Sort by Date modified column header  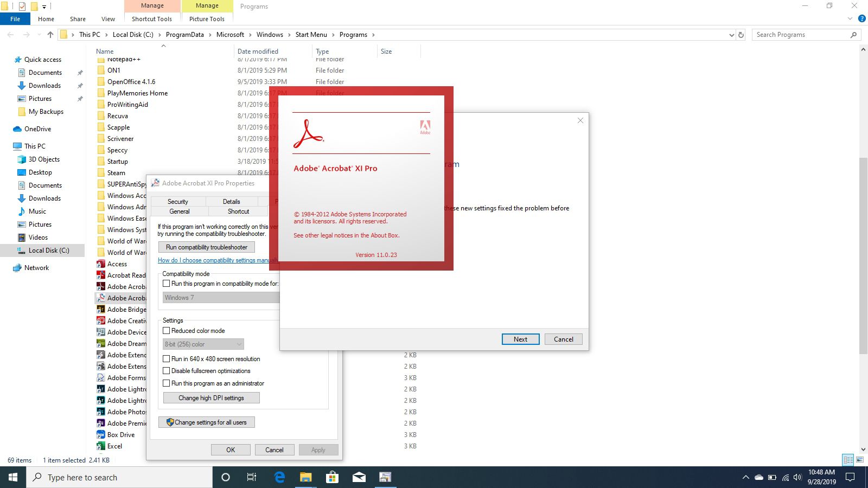click(x=258, y=52)
